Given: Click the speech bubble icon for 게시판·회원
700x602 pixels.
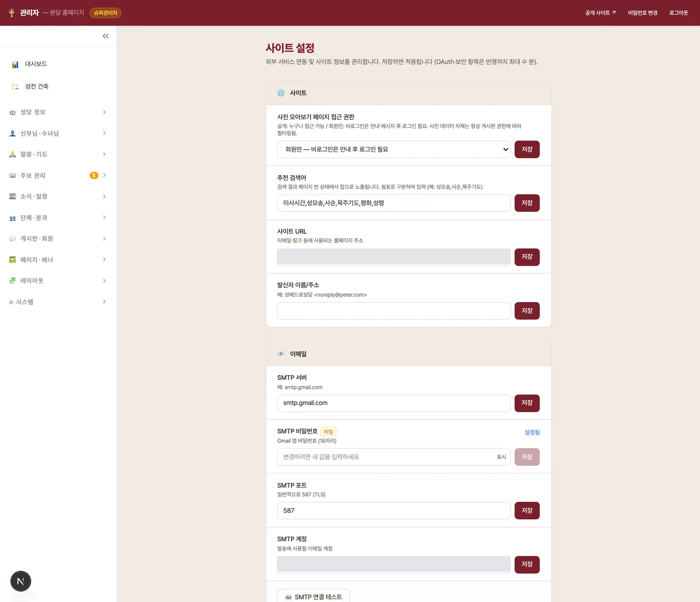Looking at the screenshot, I should 13,239.
